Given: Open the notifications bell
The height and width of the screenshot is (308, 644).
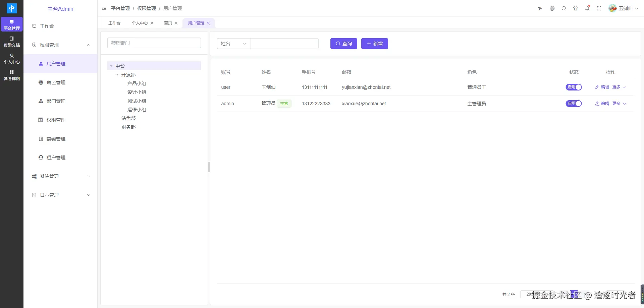Looking at the screenshot, I should coord(587,8).
